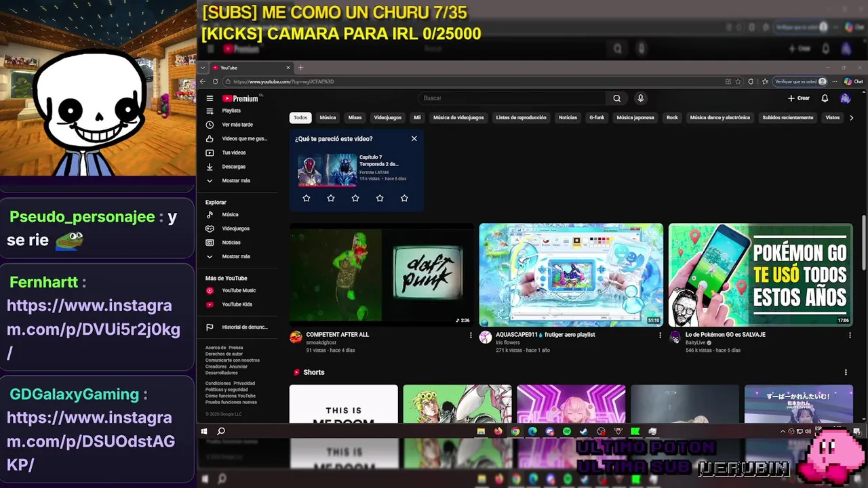
Task: Select the Todos filter chip
Action: tap(300, 117)
